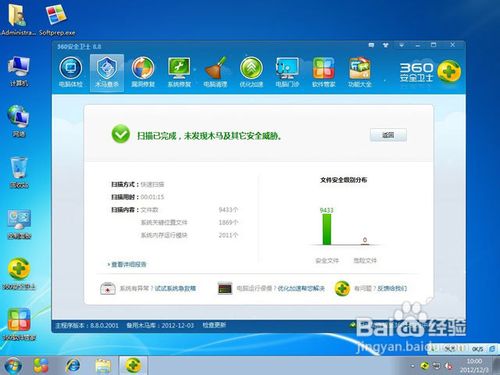This screenshot has width=500, height=375.
Task: Open 电脑门诊 in the 360 toolbar
Action: [x=287, y=72]
